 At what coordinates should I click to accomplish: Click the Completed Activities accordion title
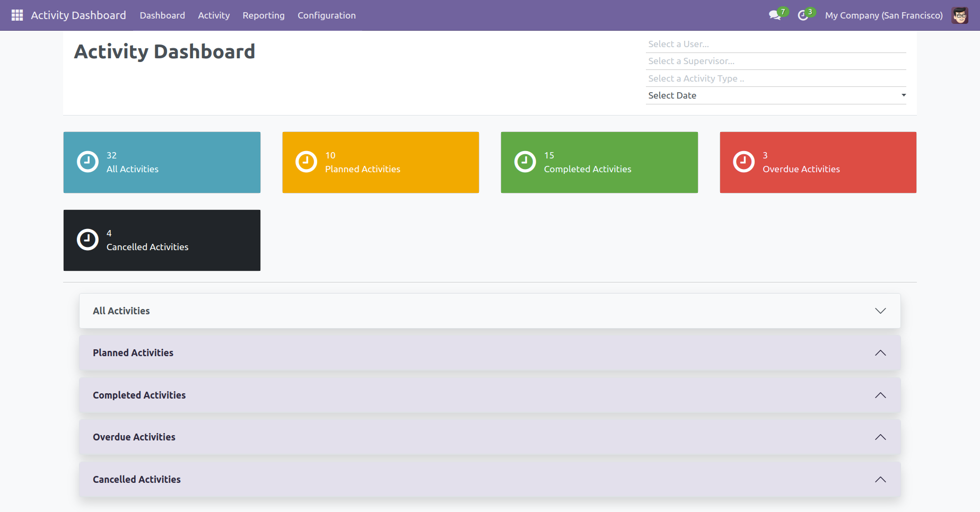139,395
